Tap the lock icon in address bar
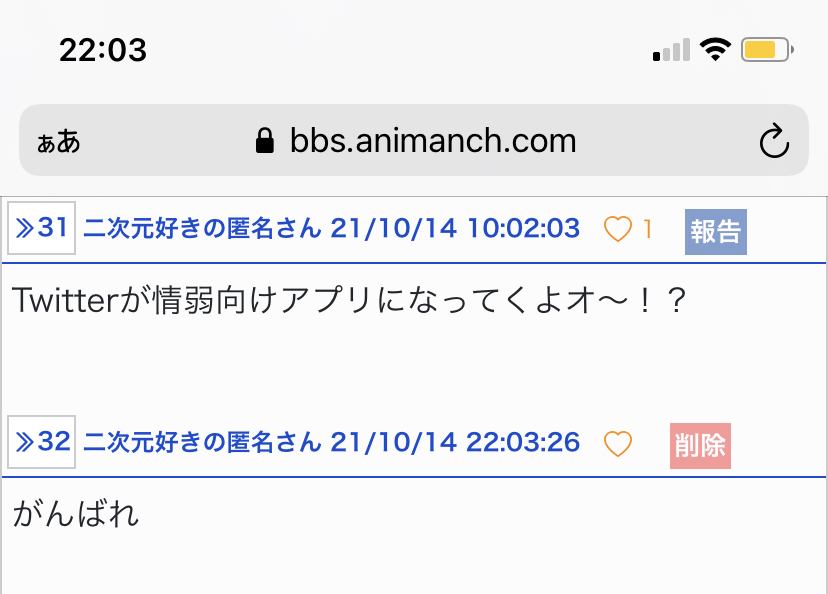 265,140
